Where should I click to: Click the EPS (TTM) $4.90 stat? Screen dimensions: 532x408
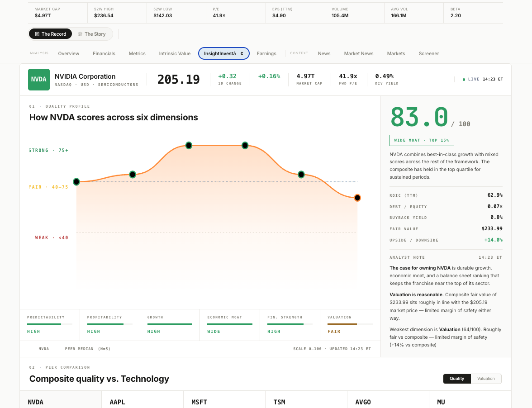pos(295,13)
